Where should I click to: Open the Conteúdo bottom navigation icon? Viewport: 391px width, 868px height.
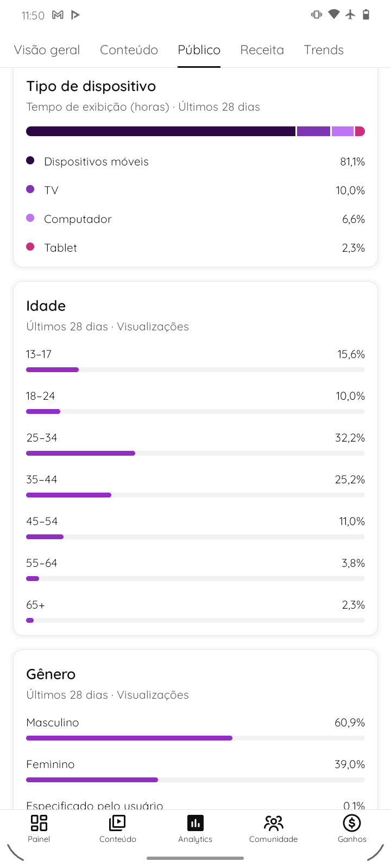pyautogui.click(x=117, y=823)
